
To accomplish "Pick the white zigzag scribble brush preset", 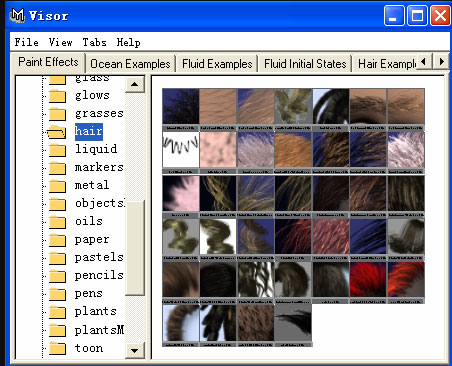I will [x=181, y=149].
